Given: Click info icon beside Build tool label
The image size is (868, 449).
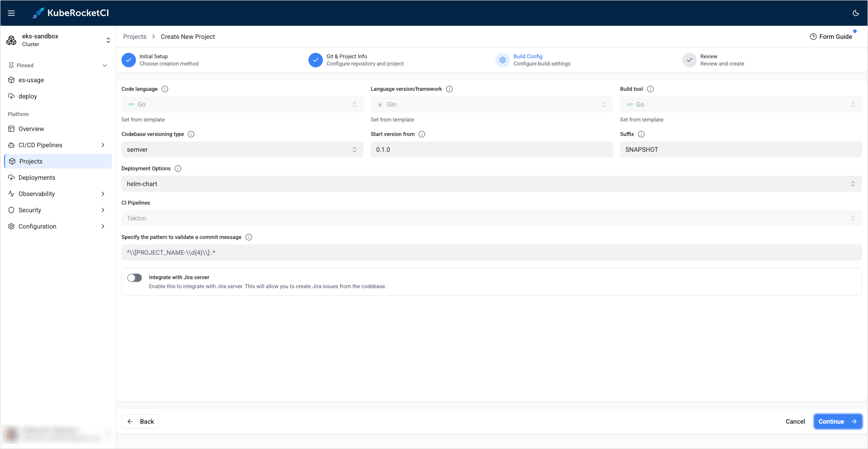Looking at the screenshot, I should [x=650, y=89].
